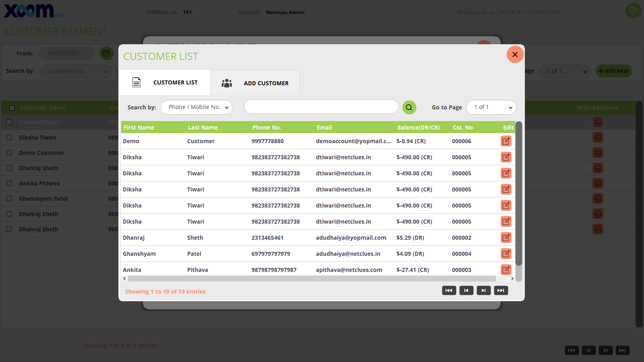The image size is (644, 362).
Task: Click the green search magnifier button
Action: click(x=409, y=107)
